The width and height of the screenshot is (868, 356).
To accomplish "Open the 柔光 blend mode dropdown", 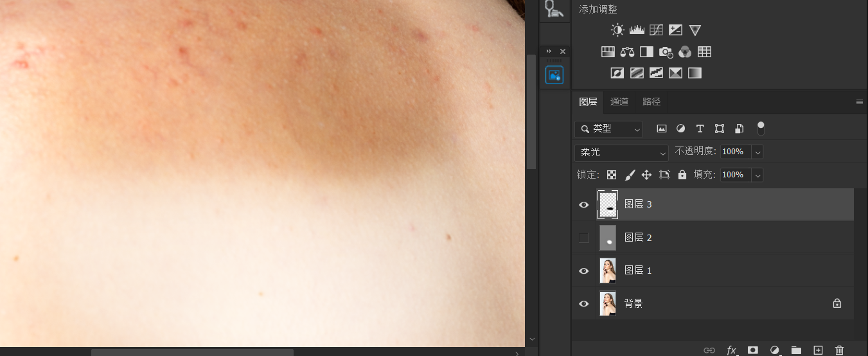I will pyautogui.click(x=621, y=153).
